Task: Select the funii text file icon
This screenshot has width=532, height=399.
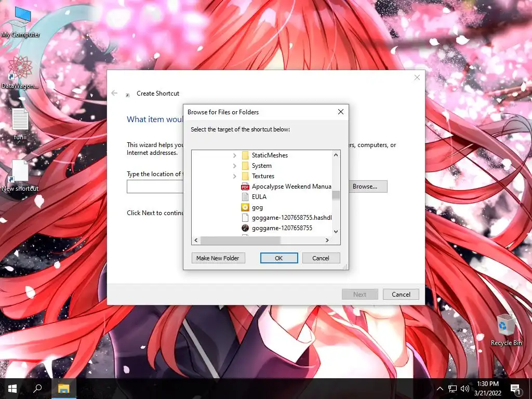Action: (x=20, y=124)
